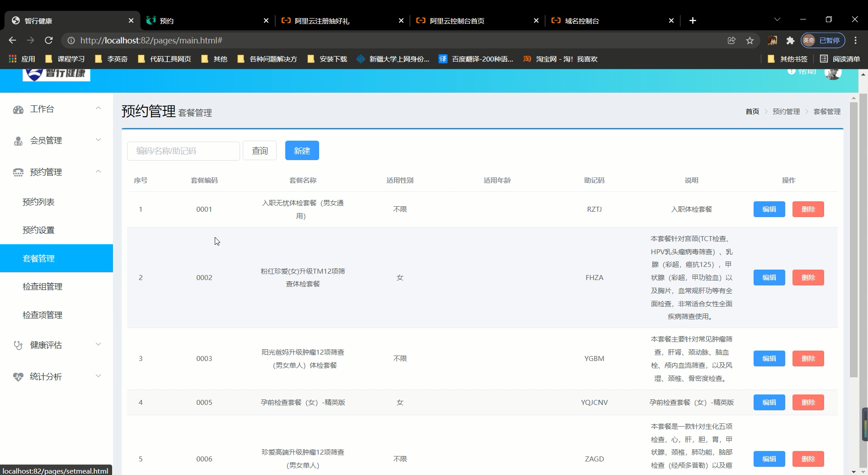Click the profile 已暂停 chip
This screenshot has height=475, width=868.
[x=823, y=40]
